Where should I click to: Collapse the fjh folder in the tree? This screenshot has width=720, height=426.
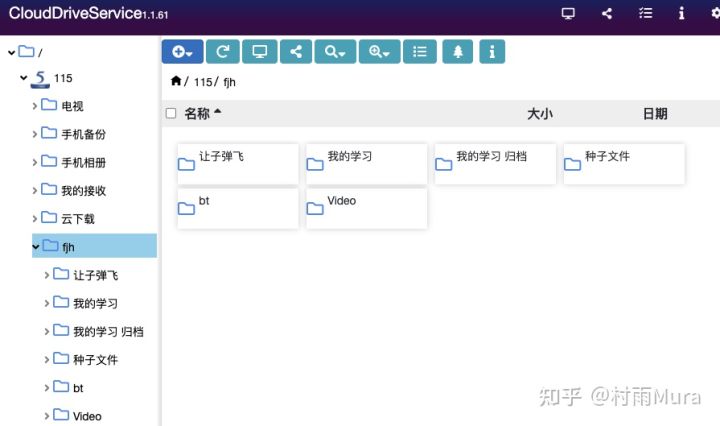point(36,247)
